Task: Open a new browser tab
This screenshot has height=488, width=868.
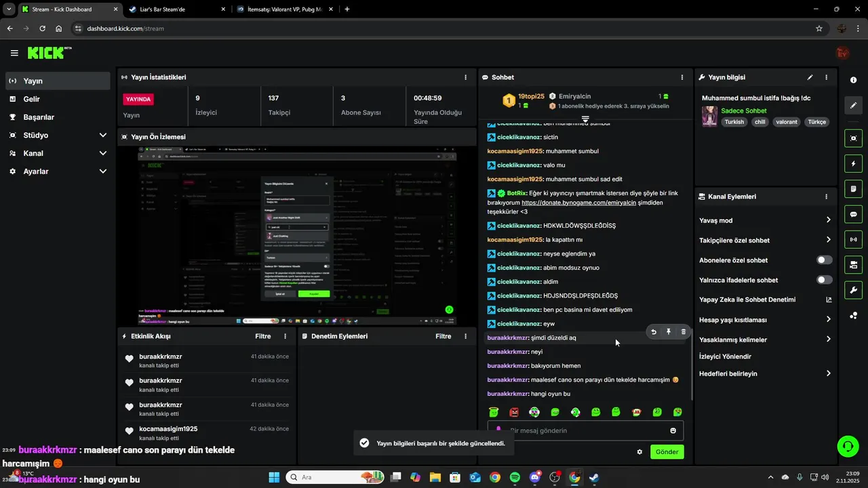Action: click(347, 9)
